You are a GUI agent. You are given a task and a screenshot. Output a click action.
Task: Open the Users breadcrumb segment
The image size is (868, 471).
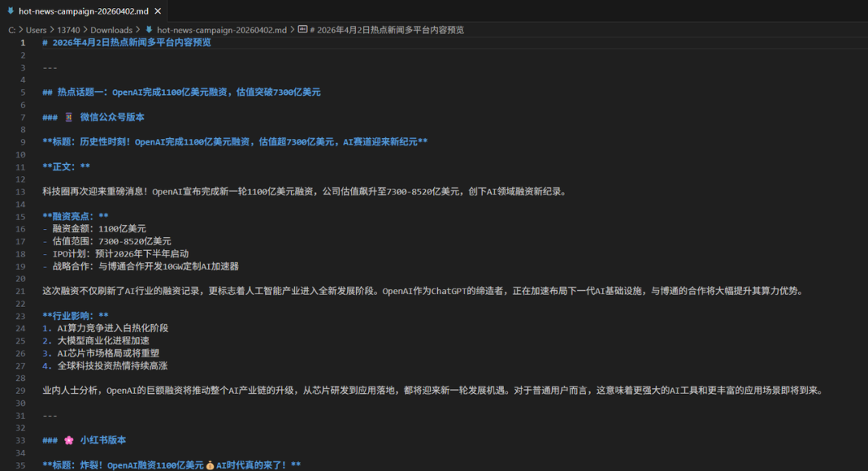(x=36, y=30)
